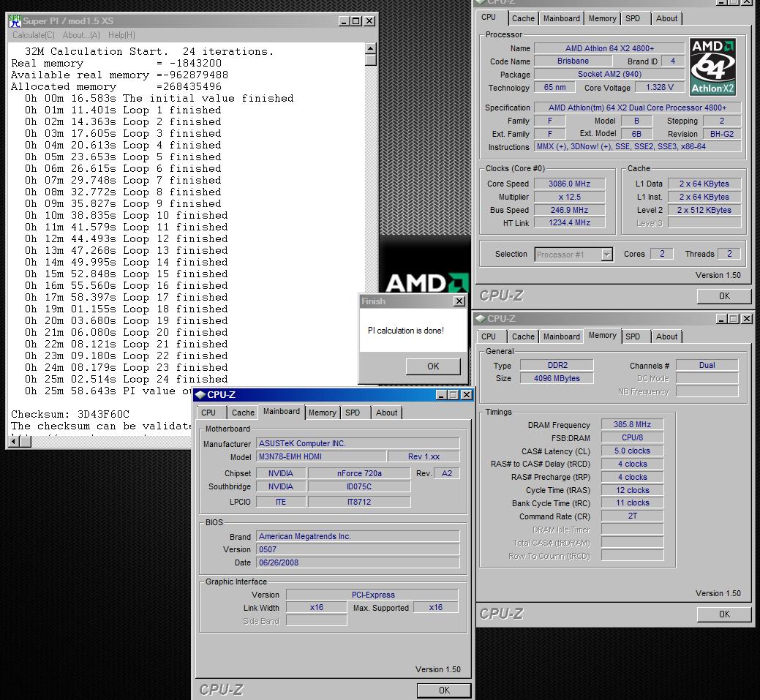
Task: Select SPD tab in Memory CPU-Z window
Action: pos(633,336)
